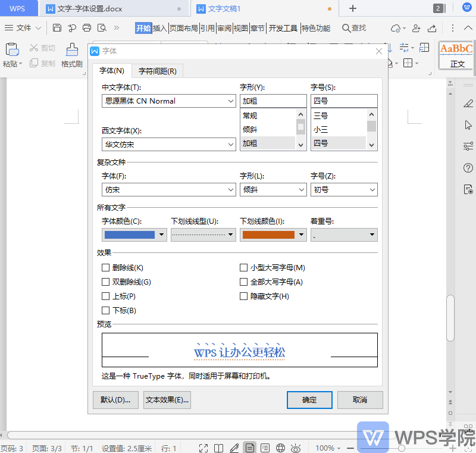
Task: Click 查找 search button in ribbon
Action: 354,28
